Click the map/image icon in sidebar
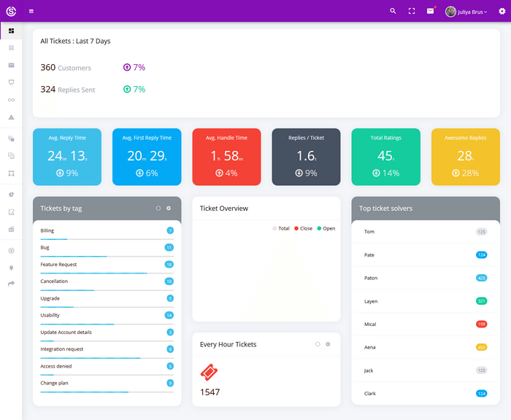511x420 pixels. pos(12,212)
